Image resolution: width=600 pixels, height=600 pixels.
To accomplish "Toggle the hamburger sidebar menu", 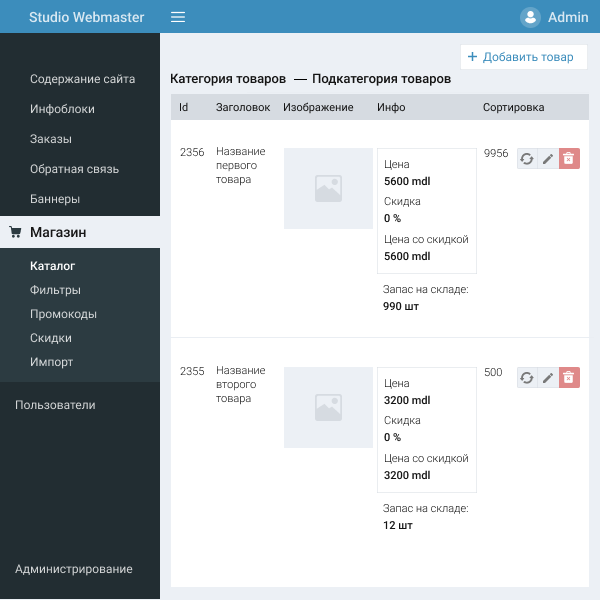I will click(x=178, y=17).
